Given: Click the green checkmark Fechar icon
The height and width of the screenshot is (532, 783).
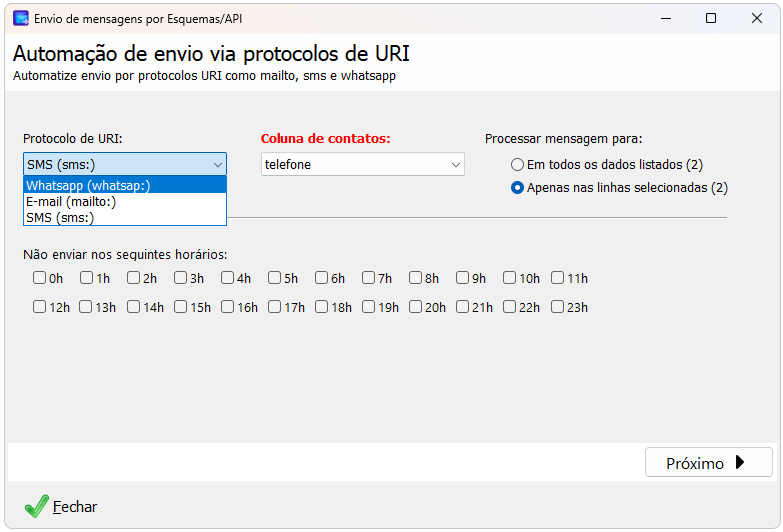Looking at the screenshot, I should [x=36, y=506].
